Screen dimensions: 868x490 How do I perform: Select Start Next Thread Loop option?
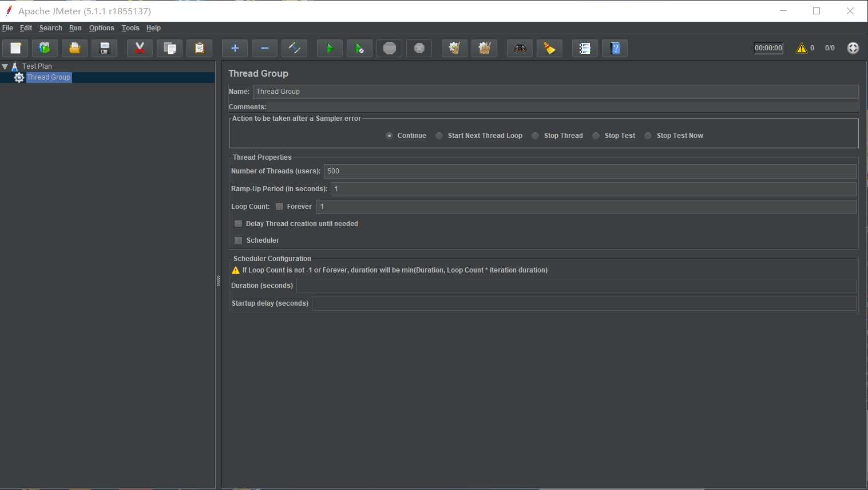439,136
